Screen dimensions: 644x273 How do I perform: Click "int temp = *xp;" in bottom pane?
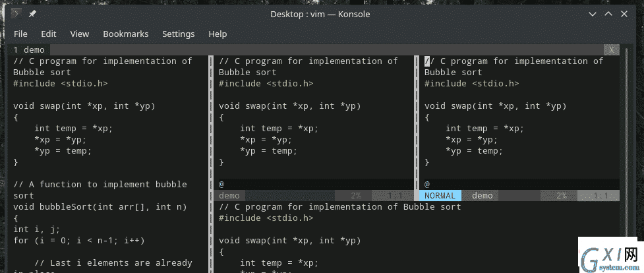click(279, 262)
